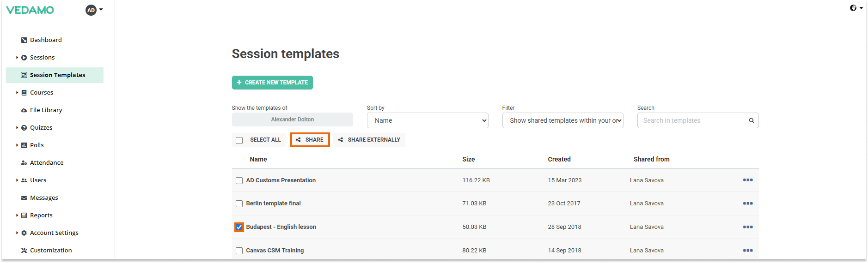Click the Attendance icon in the sidebar

pos(24,163)
